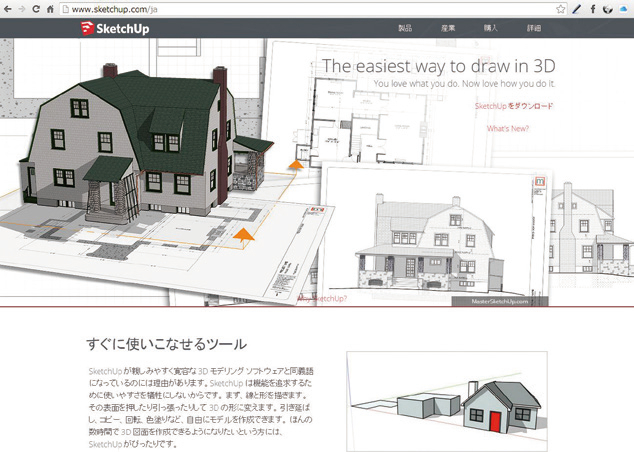Viewport: 634px width, 452px height.
Task: Reload the page with the refresh icon
Action: pos(36,9)
